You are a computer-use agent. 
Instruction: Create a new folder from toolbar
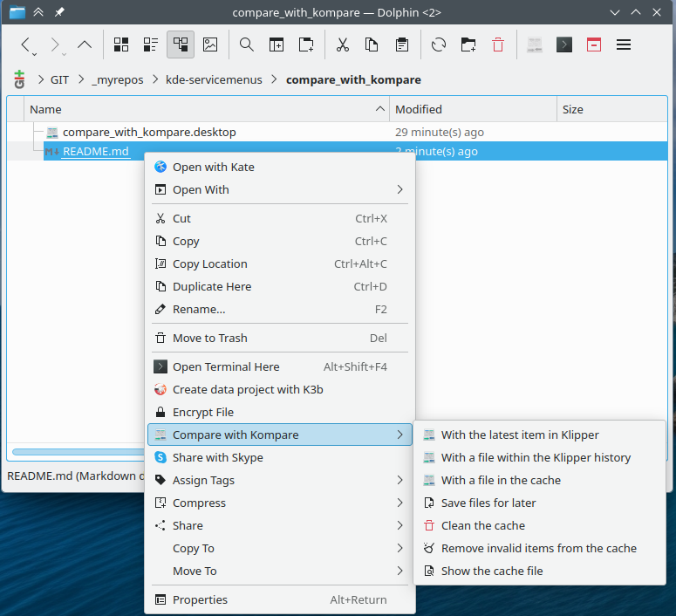tap(468, 44)
